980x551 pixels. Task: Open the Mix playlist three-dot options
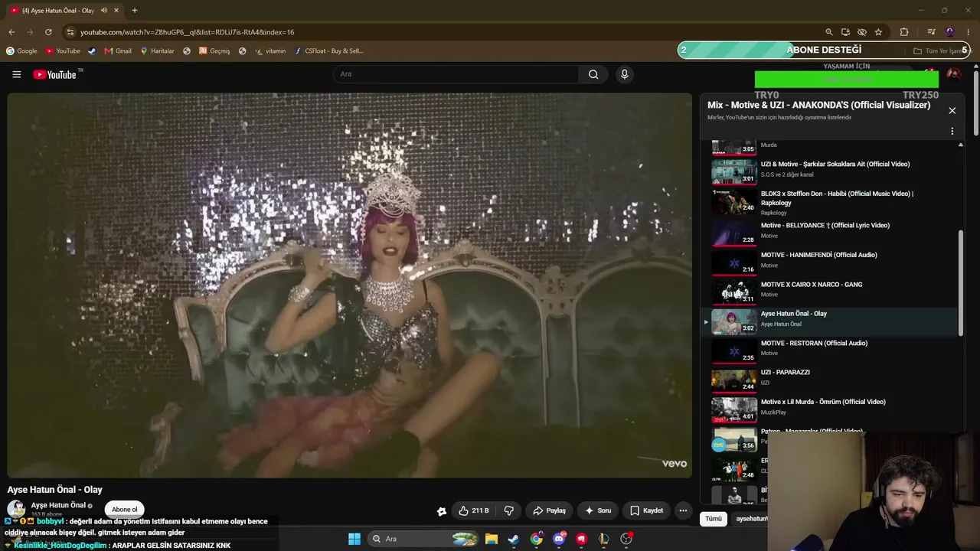point(952,131)
